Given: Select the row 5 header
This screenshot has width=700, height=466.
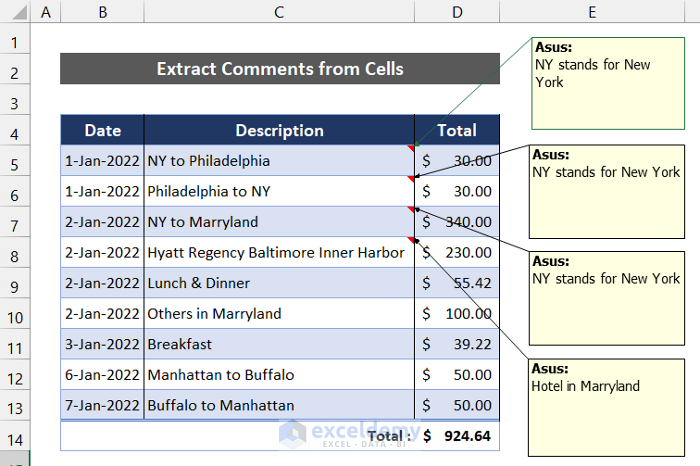Looking at the screenshot, I should [15, 161].
